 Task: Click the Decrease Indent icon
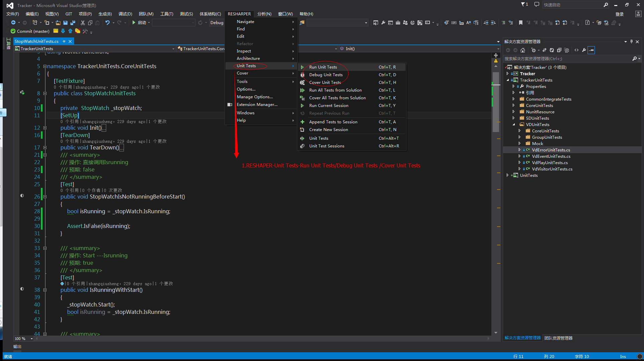point(486,23)
